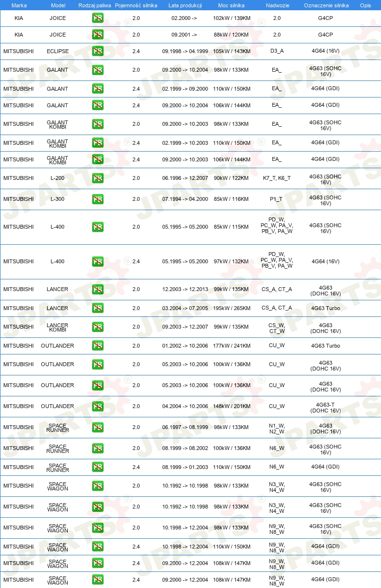
Task: Click production dates 12.2003 -> 12.2013
Action: click(185, 290)
